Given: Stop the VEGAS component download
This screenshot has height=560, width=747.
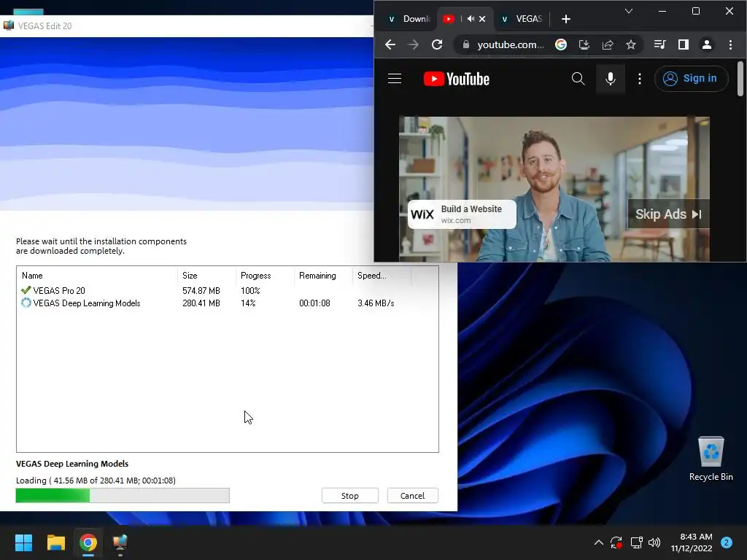Looking at the screenshot, I should tap(349, 496).
